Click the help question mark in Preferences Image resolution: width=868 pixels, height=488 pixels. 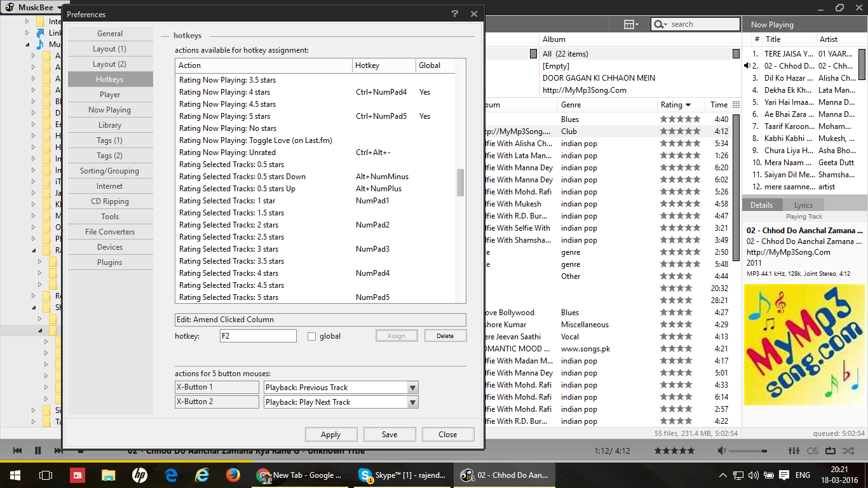(x=456, y=14)
